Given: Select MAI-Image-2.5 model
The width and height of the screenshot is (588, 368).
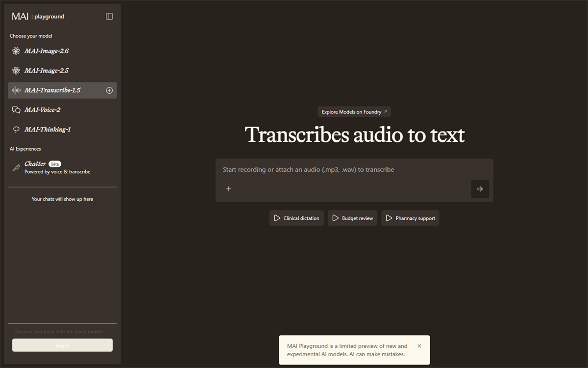Looking at the screenshot, I should coord(62,71).
